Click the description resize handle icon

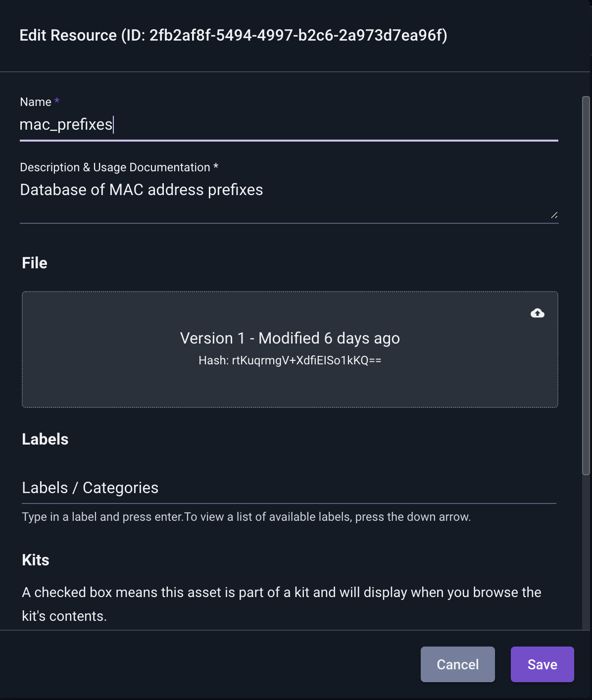[x=554, y=215]
